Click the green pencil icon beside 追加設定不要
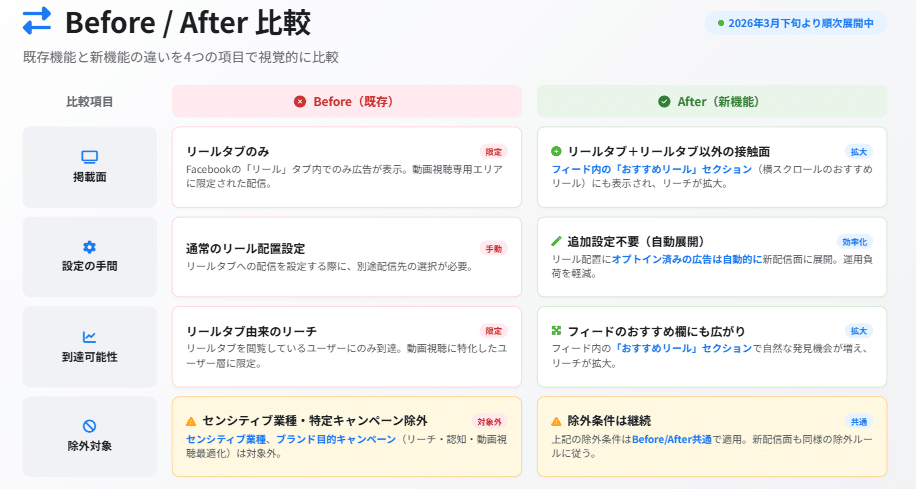 click(x=556, y=241)
